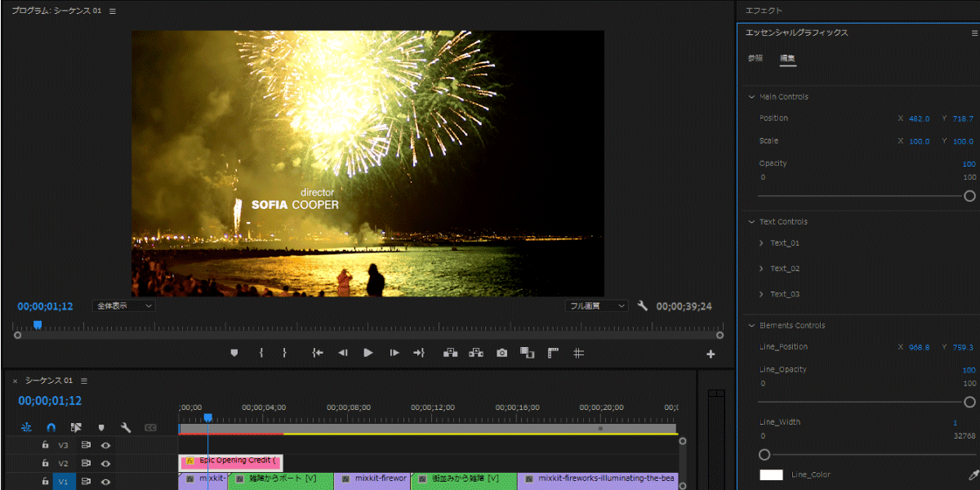Open the シーケンス 01 timeline panel menu
This screenshot has width=980, height=490.
pos(83,381)
